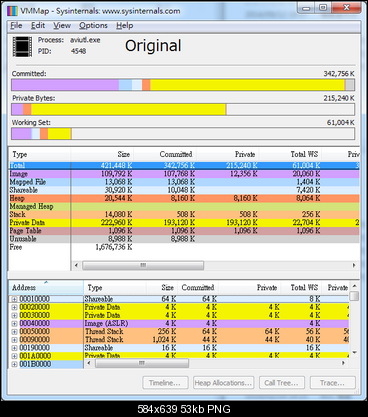Click the Timeline... button

pos(165,383)
